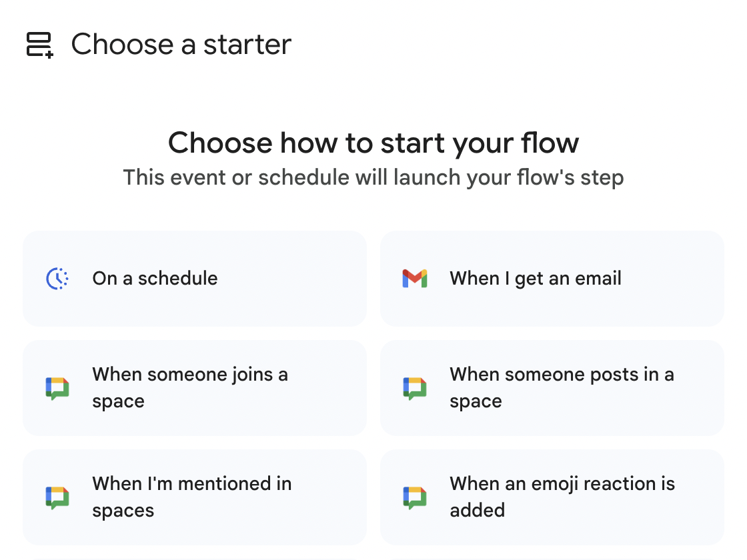Select the "When someone posts in a space" starter
The height and width of the screenshot is (560, 747).
coord(552,387)
